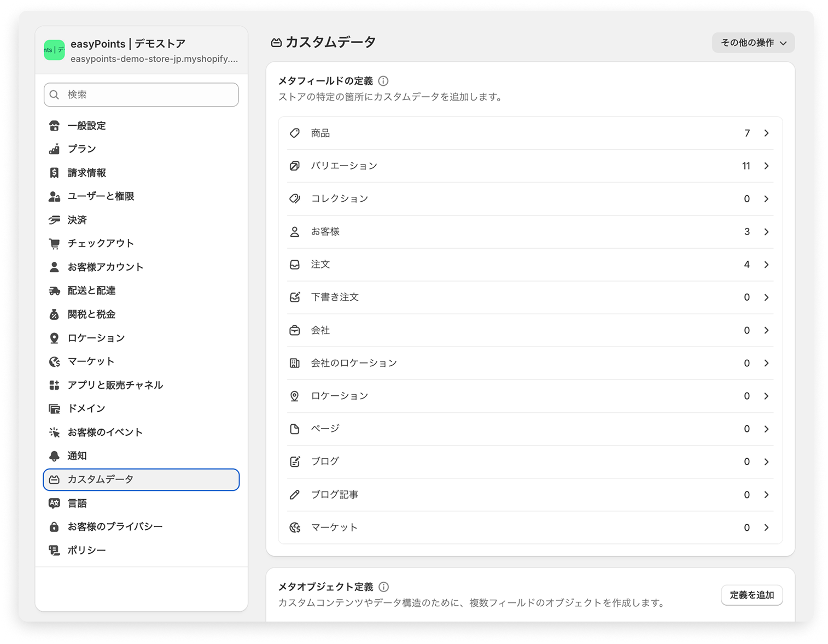Click the 下書き注文 icon

(x=295, y=297)
